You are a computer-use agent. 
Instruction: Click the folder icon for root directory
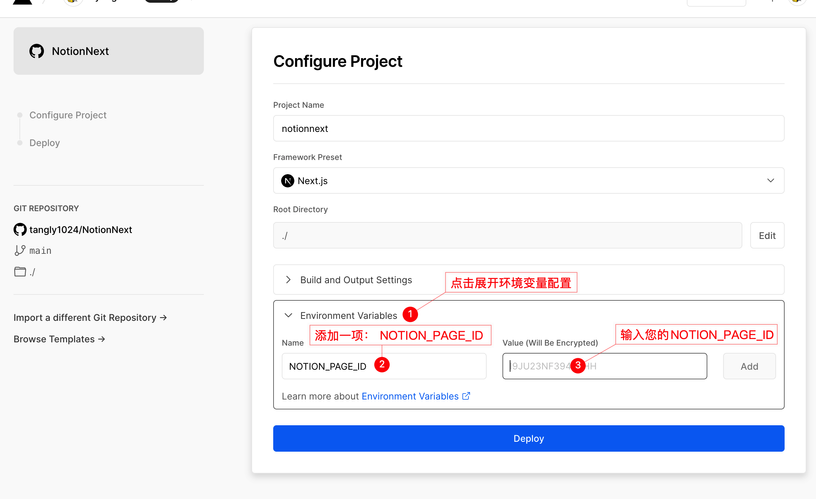pyautogui.click(x=20, y=272)
